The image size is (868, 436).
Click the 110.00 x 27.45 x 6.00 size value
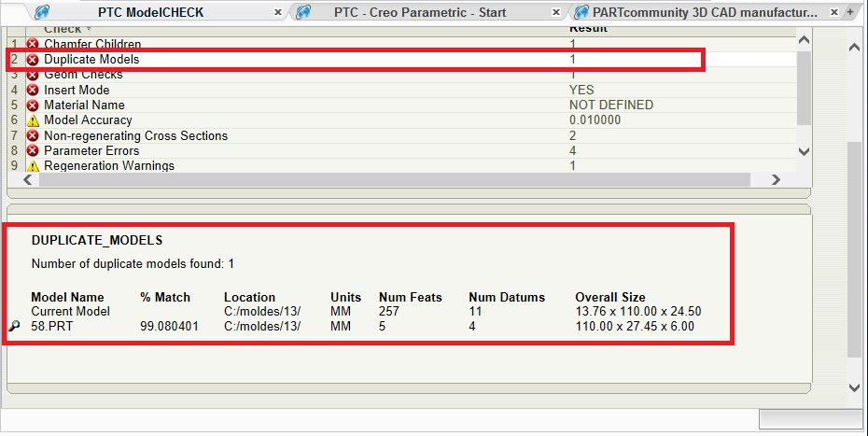(x=635, y=327)
